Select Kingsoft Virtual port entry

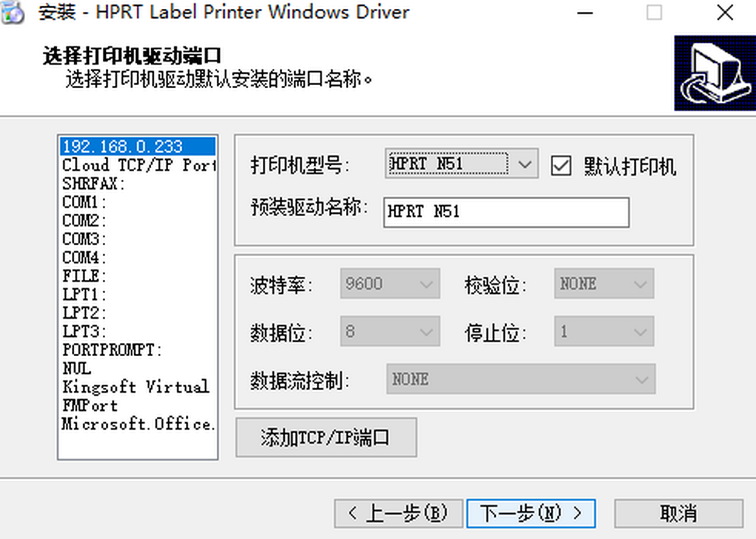click(137, 386)
